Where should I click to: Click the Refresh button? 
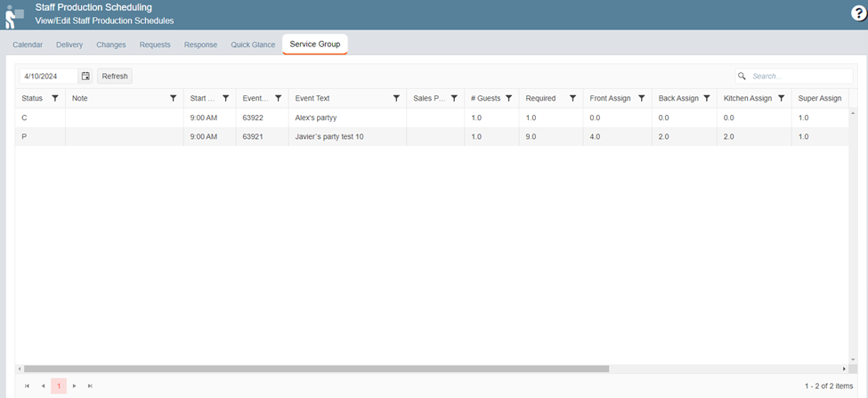[x=115, y=76]
